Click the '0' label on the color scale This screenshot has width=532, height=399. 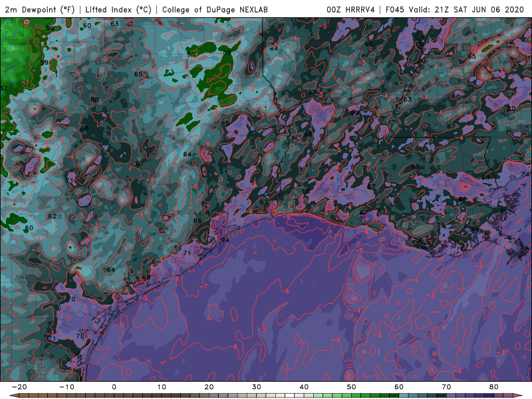(x=114, y=387)
